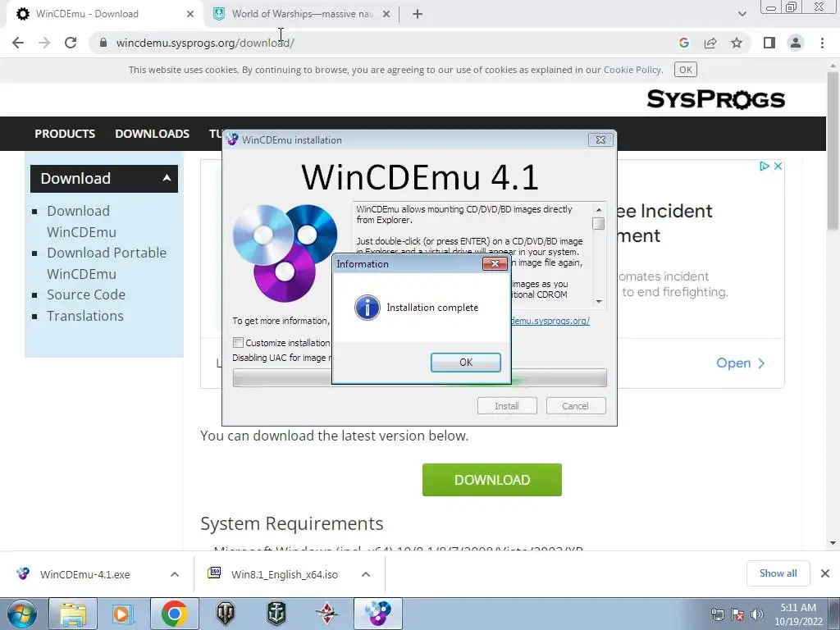The height and width of the screenshot is (630, 840).
Task: Close the World of Warships tab
Action: pos(386,14)
